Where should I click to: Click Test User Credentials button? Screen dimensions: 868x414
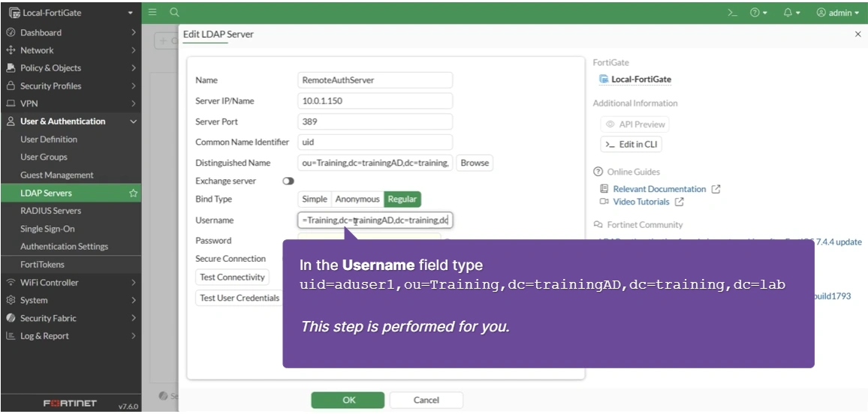coord(240,298)
